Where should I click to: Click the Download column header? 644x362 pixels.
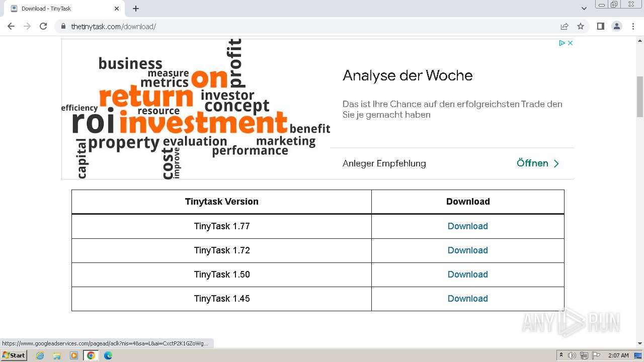tap(468, 202)
